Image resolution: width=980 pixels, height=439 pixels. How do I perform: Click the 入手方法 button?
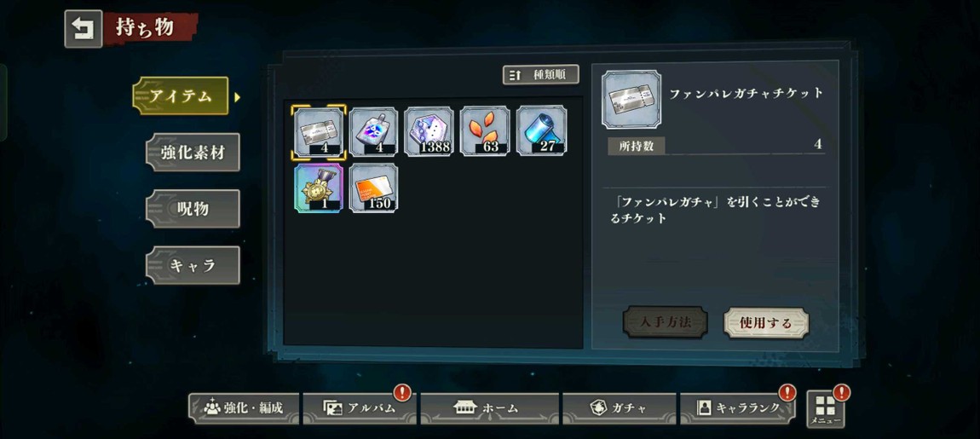[x=666, y=323]
